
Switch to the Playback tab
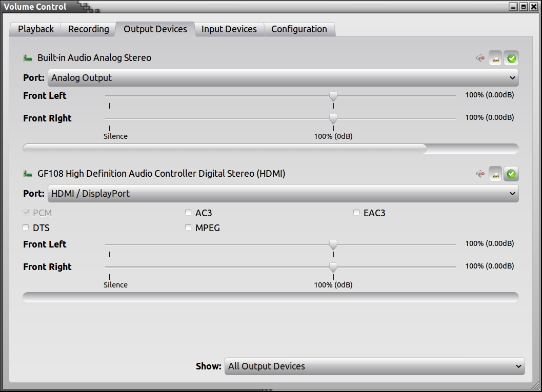[x=36, y=29]
